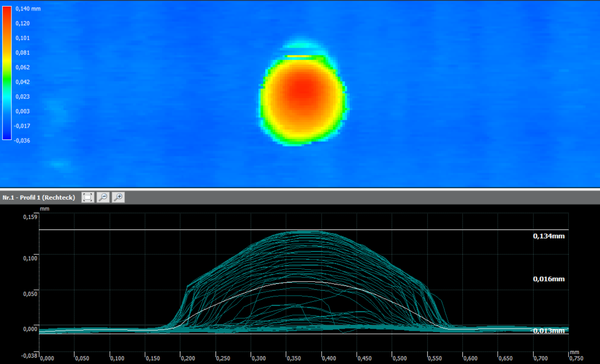Click the 0,350 tick on the horizontal axis
Screen dimensions: 600x364
pos(294,358)
